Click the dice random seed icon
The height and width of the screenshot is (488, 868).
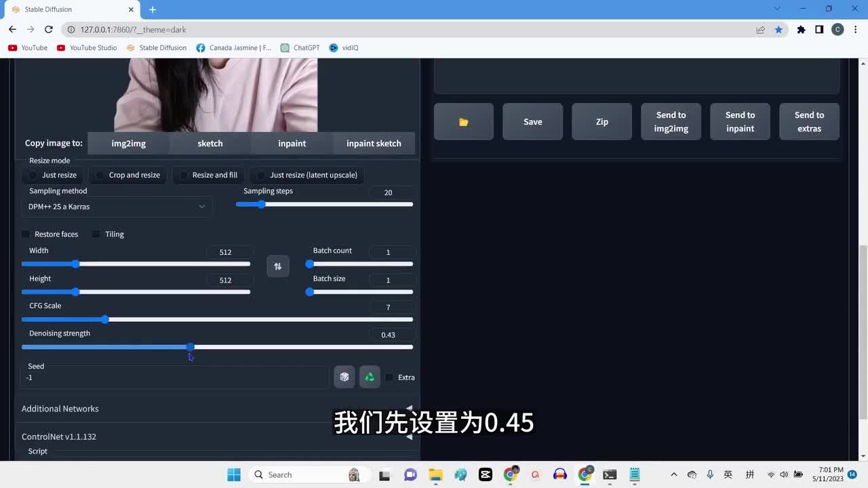pos(344,377)
